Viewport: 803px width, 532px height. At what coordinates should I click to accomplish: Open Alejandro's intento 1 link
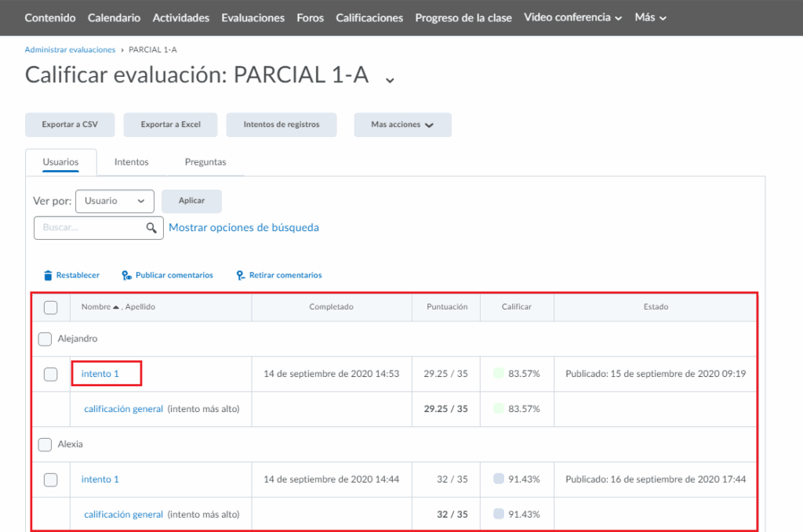100,374
